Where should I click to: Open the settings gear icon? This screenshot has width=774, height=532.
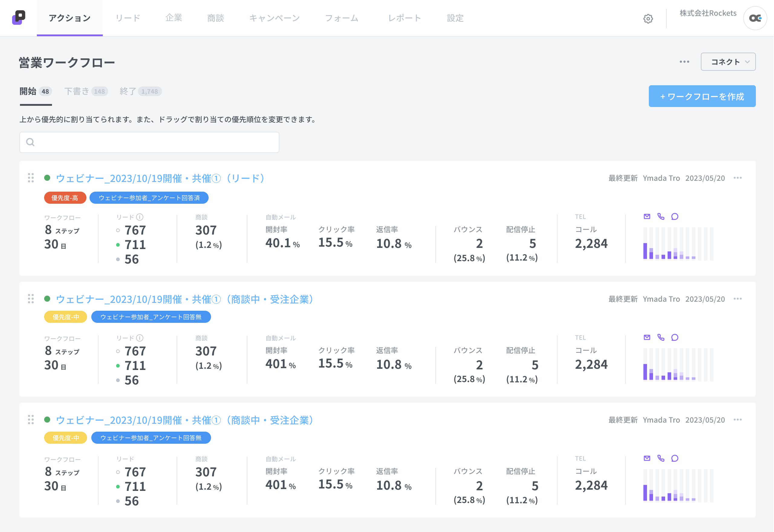649,19
